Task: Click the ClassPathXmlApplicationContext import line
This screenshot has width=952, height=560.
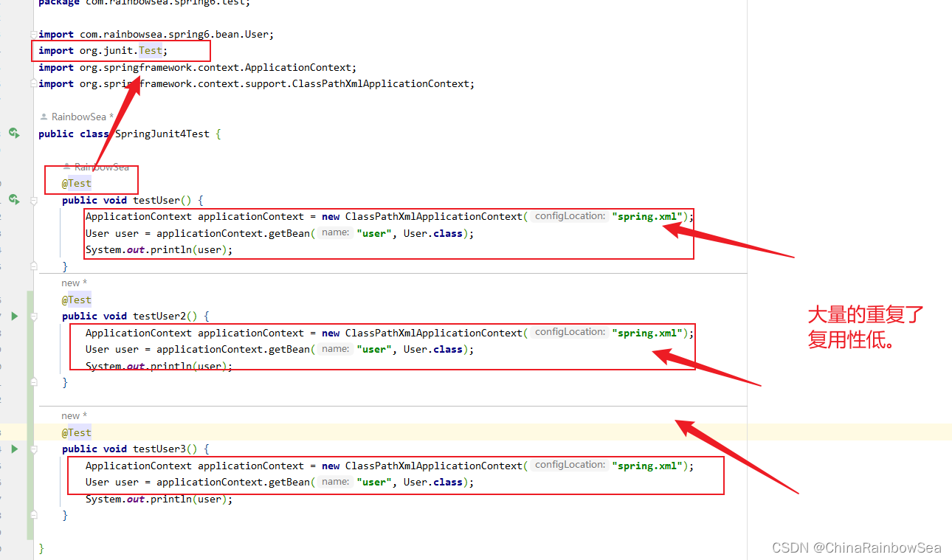Action: [x=257, y=83]
